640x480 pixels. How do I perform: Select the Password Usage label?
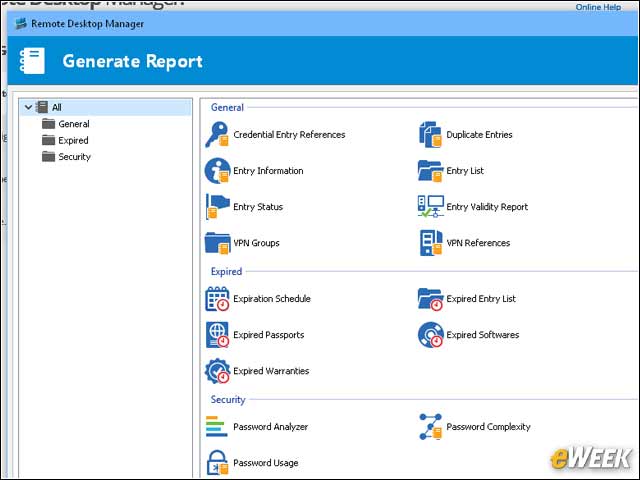[x=266, y=463]
